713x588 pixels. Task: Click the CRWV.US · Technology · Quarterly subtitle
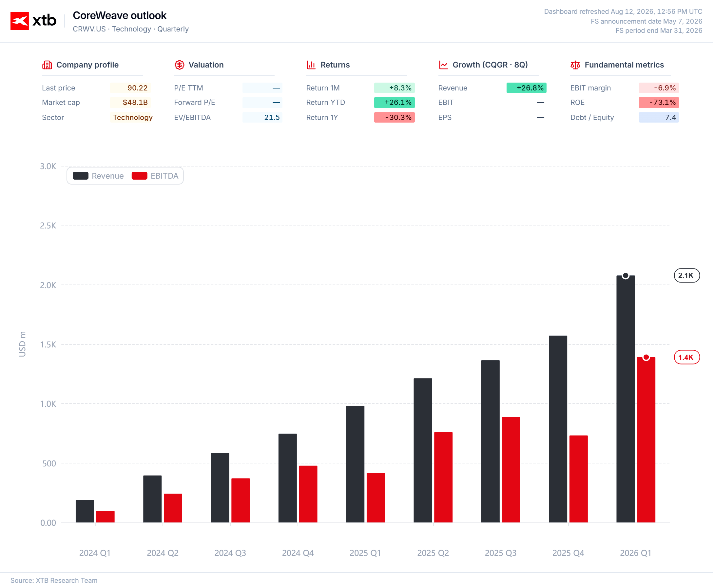click(x=131, y=29)
